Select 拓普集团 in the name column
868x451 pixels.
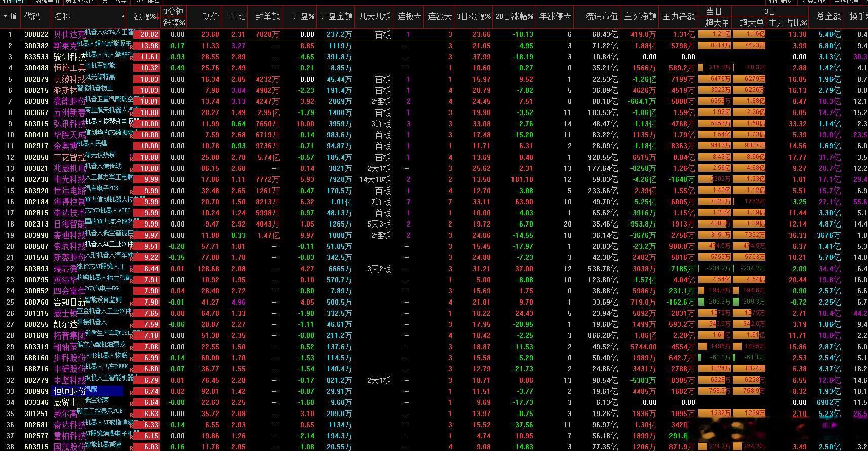[69, 335]
